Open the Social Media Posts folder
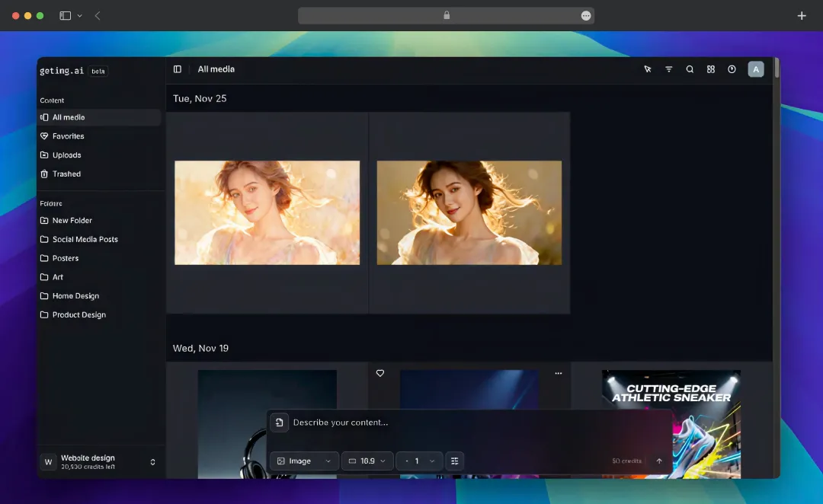This screenshot has width=823, height=504. (98, 240)
